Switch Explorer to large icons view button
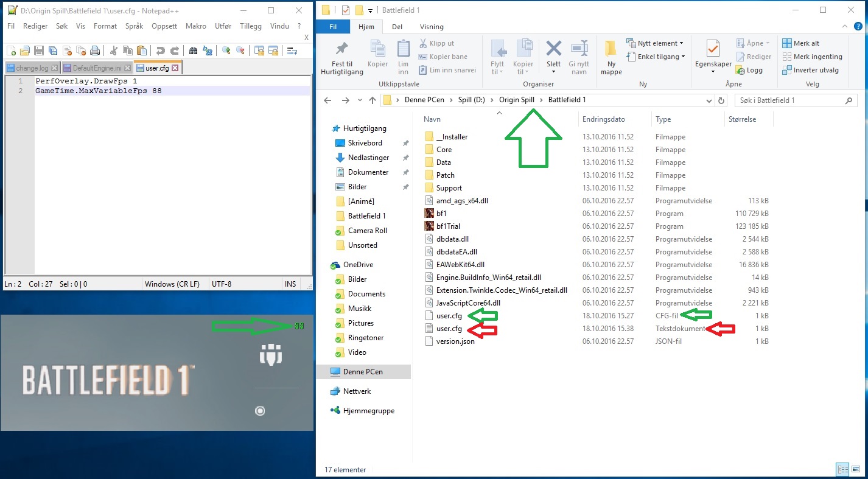868x479 pixels. pyautogui.click(x=855, y=469)
